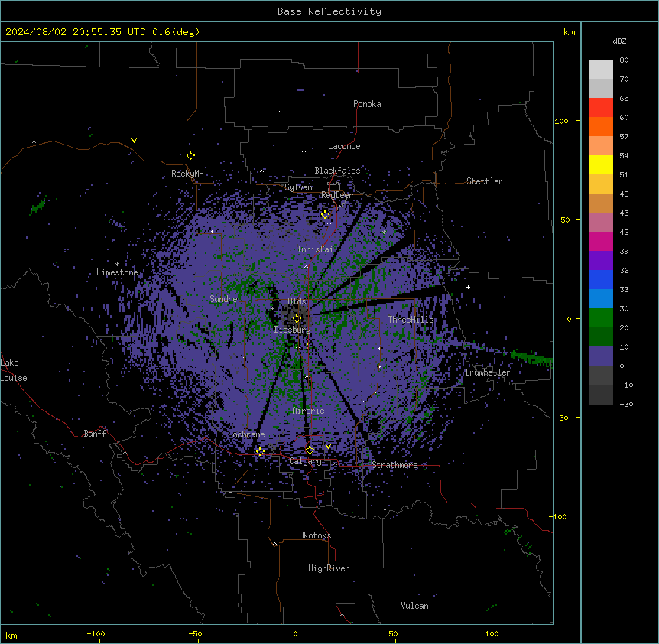Click the yellow diamond marker under Cochrane
The height and width of the screenshot is (644, 659).
(260, 452)
